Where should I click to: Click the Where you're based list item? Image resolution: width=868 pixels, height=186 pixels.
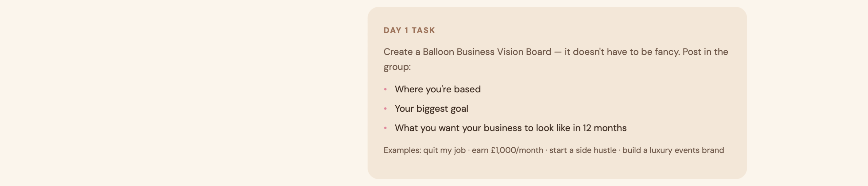point(438,89)
